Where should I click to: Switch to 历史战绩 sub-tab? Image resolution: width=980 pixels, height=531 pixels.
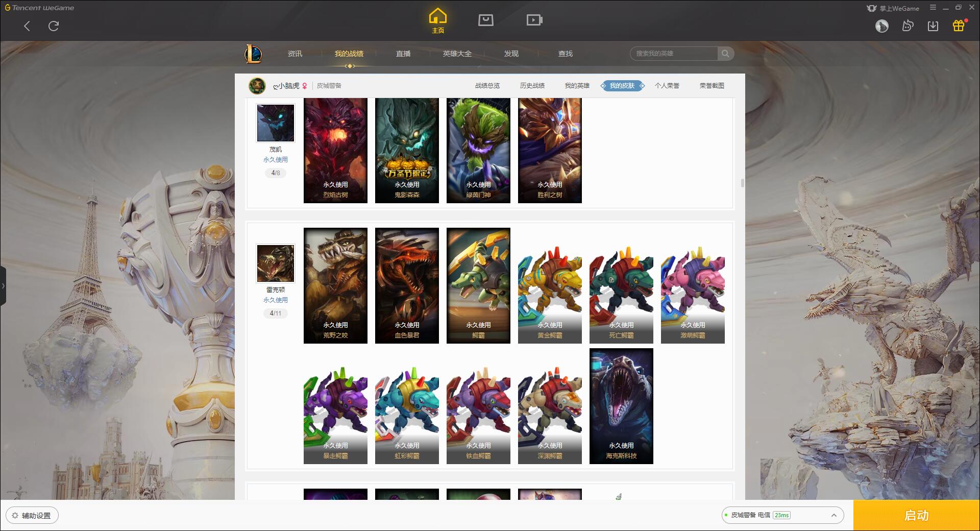[532, 86]
